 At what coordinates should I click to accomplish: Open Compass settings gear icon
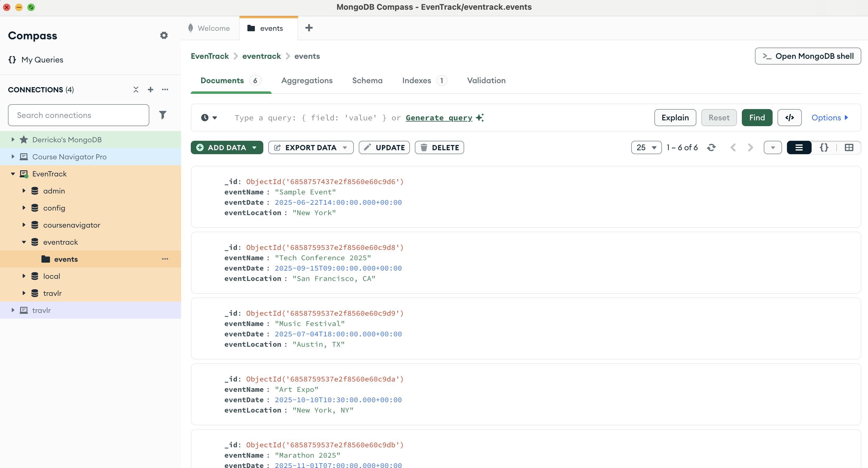pyautogui.click(x=164, y=35)
